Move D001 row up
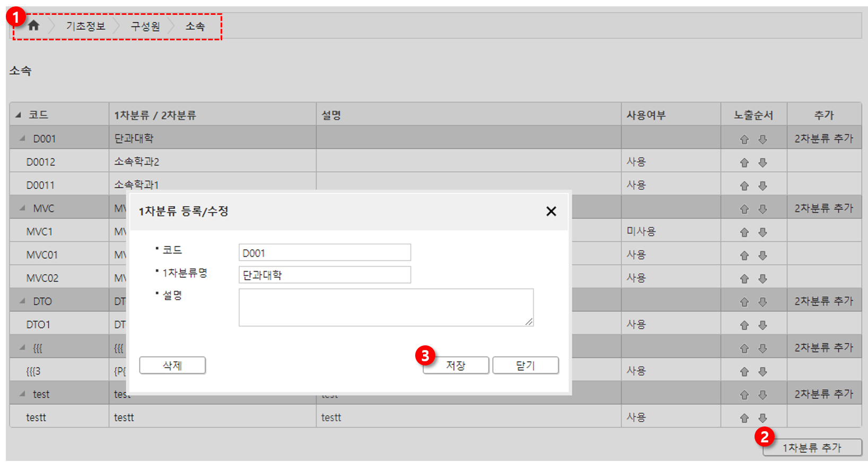 (744, 140)
